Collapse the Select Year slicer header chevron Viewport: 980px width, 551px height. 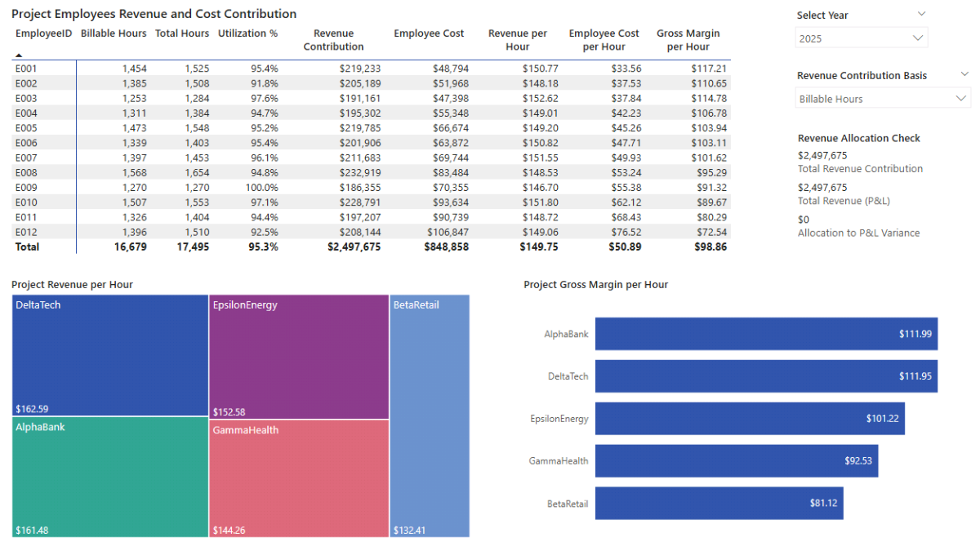tap(921, 14)
